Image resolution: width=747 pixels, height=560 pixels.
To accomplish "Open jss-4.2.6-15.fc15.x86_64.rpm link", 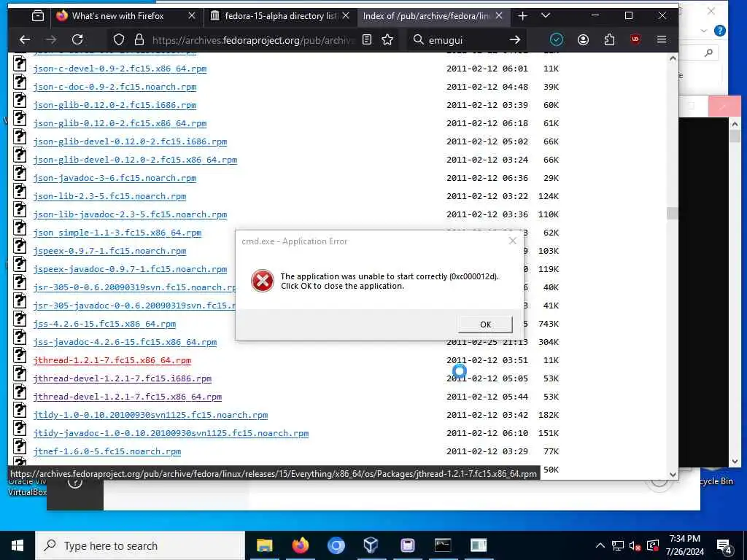I will (x=104, y=324).
